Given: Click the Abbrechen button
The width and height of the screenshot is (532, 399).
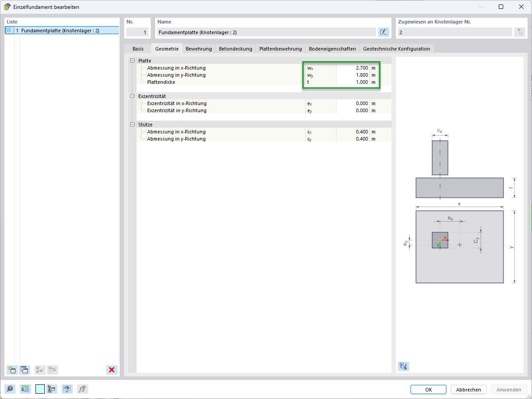Looking at the screenshot, I should point(469,390).
